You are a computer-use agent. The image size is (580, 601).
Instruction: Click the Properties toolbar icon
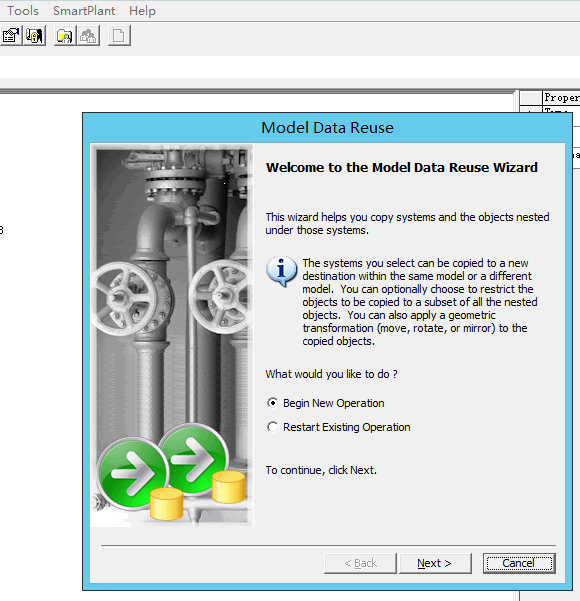[10, 36]
